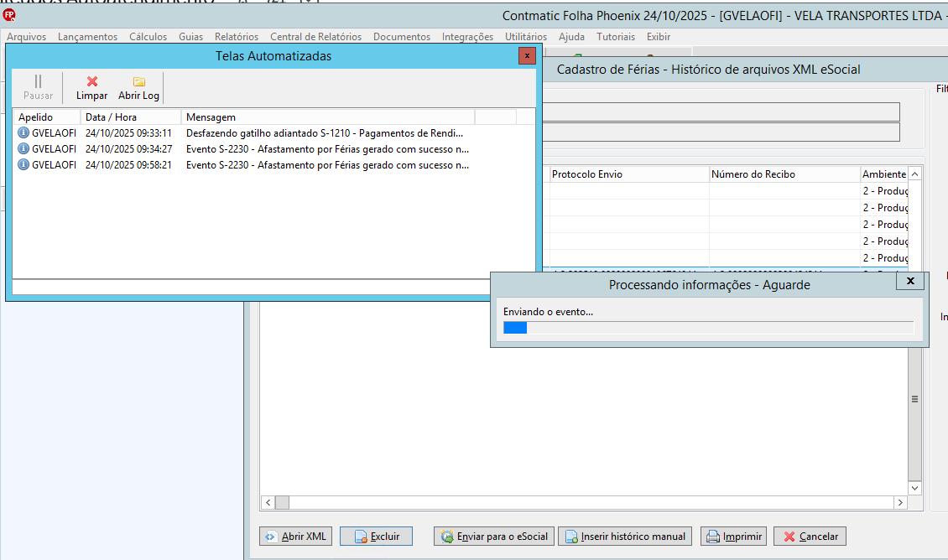948x560 pixels.
Task: Close the Telas Automatizadas window
Action: 527,55
